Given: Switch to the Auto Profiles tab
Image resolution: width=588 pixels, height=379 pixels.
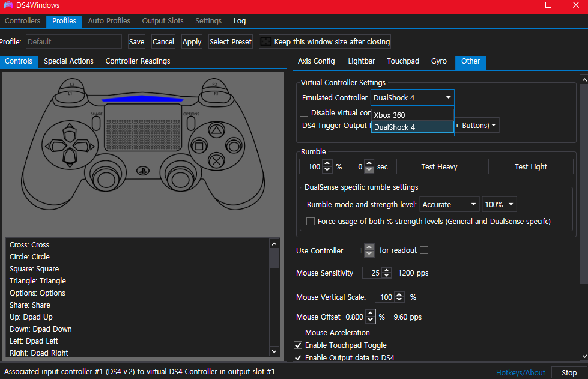Looking at the screenshot, I should tap(109, 21).
